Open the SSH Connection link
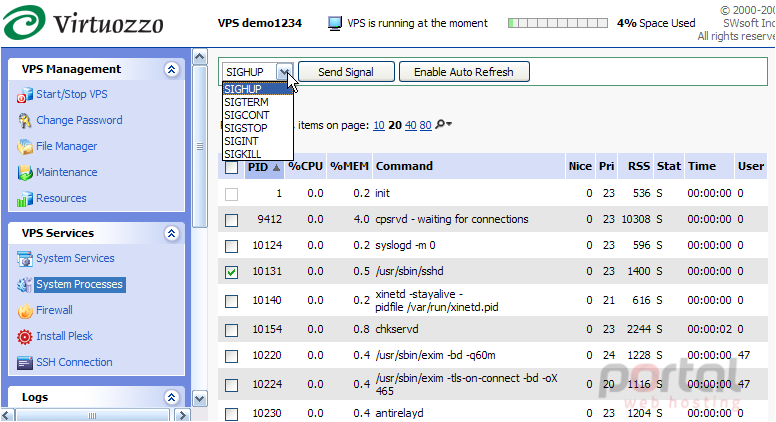Image resolution: width=776 pixels, height=422 pixels. pyautogui.click(x=74, y=362)
